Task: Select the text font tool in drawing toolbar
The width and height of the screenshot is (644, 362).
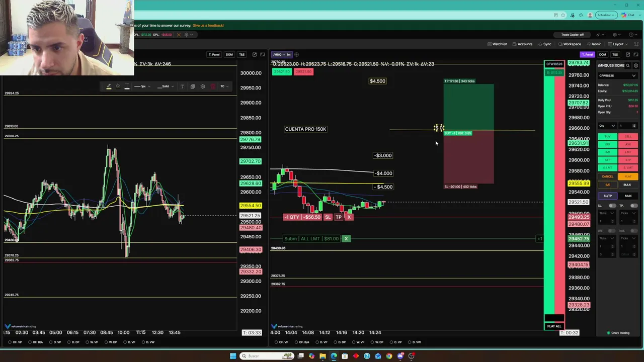Action: pos(183,86)
